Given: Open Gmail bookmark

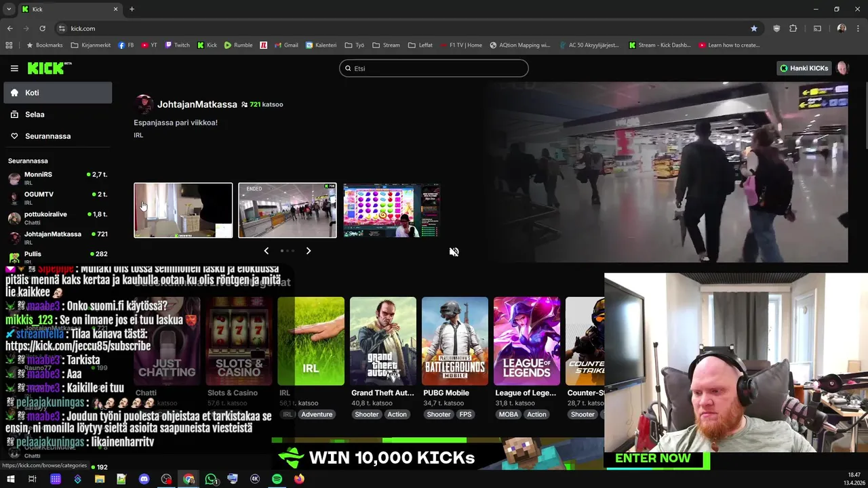Looking at the screenshot, I should pyautogui.click(x=286, y=45).
